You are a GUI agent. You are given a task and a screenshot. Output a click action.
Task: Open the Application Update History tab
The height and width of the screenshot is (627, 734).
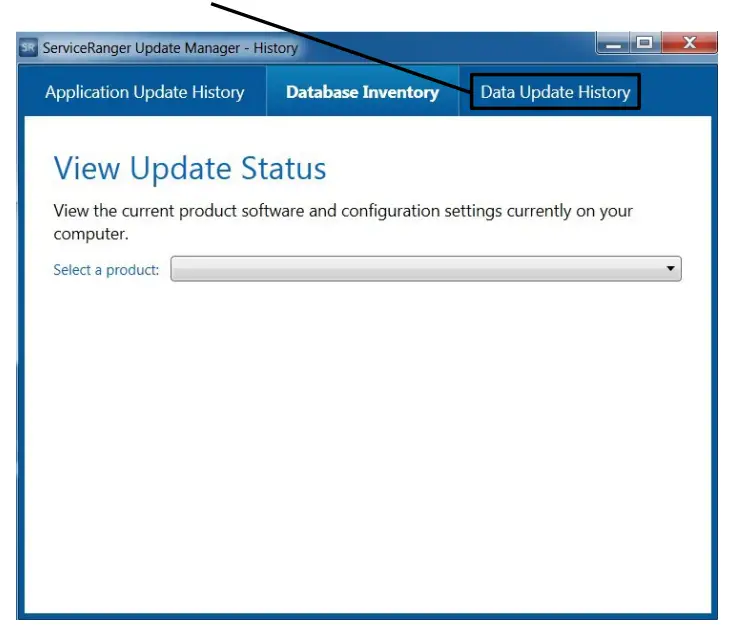coord(145,92)
